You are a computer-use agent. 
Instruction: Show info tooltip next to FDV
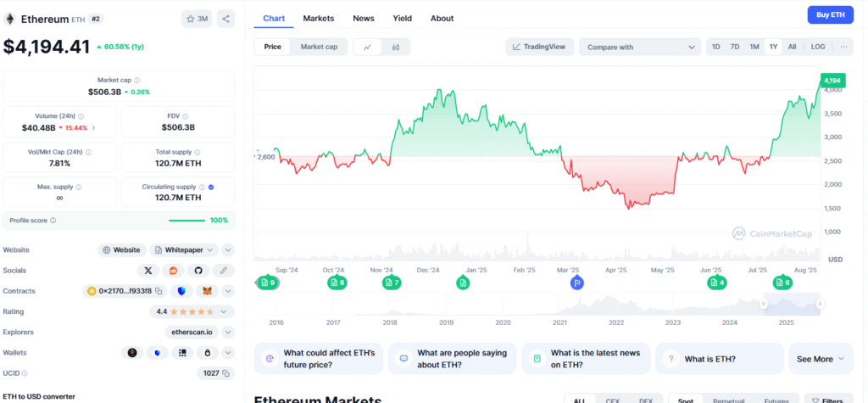(185, 116)
